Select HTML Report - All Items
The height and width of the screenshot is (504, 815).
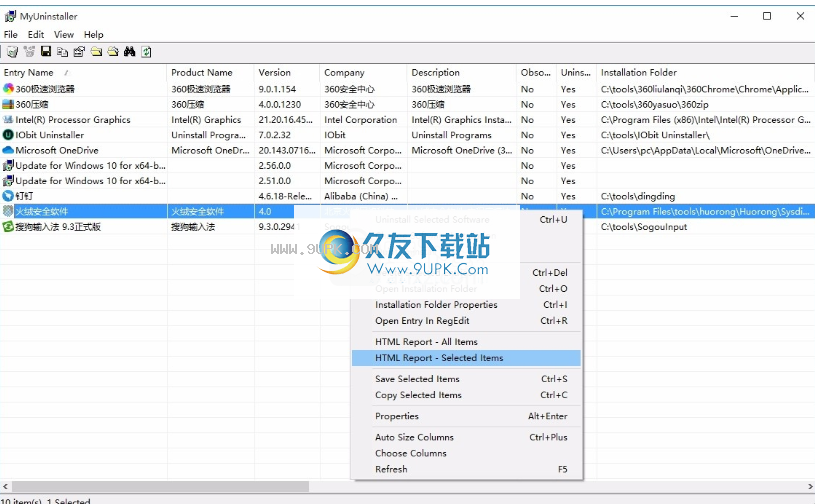pos(466,342)
